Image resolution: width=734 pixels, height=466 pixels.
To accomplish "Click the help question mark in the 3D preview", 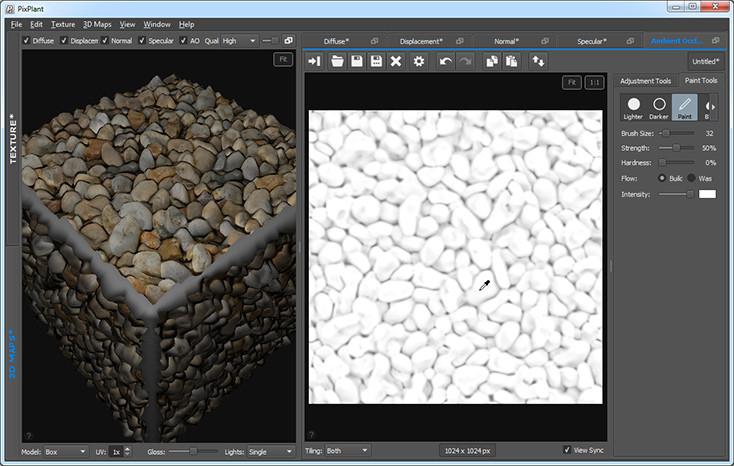I will [x=29, y=436].
